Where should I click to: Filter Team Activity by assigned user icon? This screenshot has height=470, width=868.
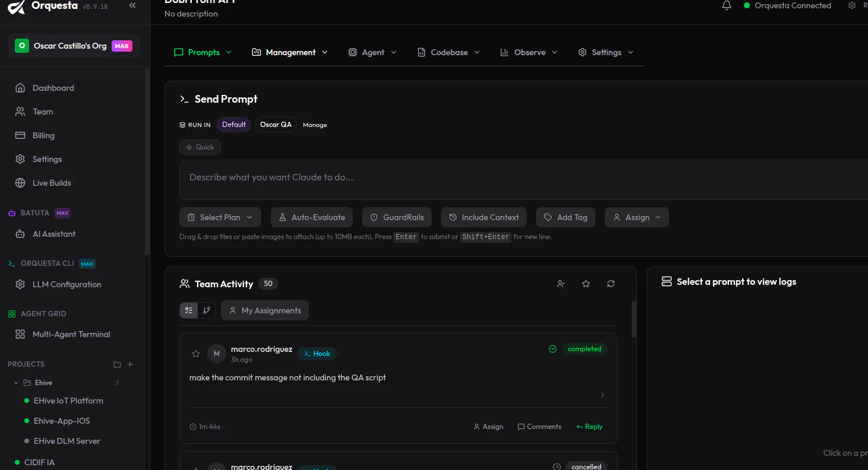coord(561,284)
